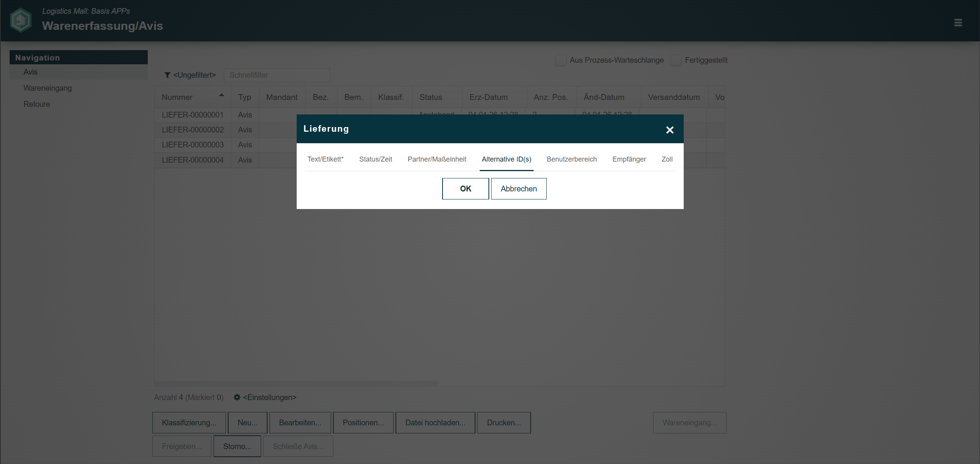Image resolution: width=980 pixels, height=464 pixels.
Task: Open the Einstellungen settings link
Action: (270, 397)
